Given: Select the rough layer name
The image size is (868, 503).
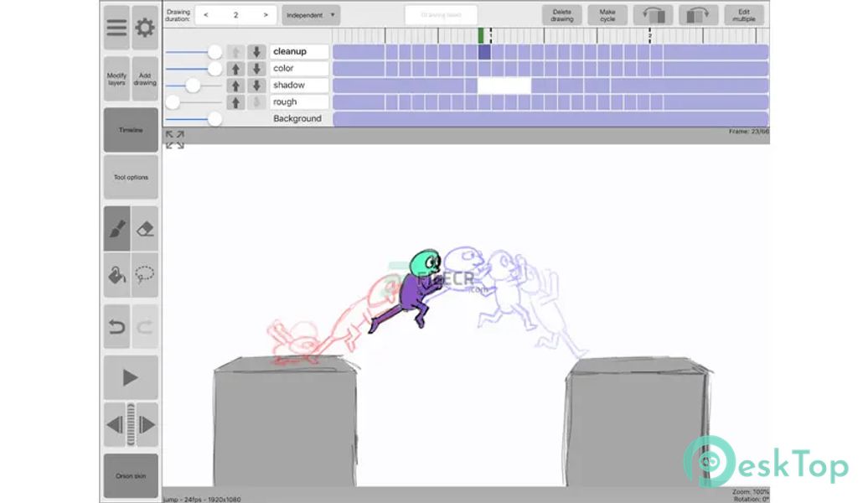Looking at the screenshot, I should [x=299, y=102].
